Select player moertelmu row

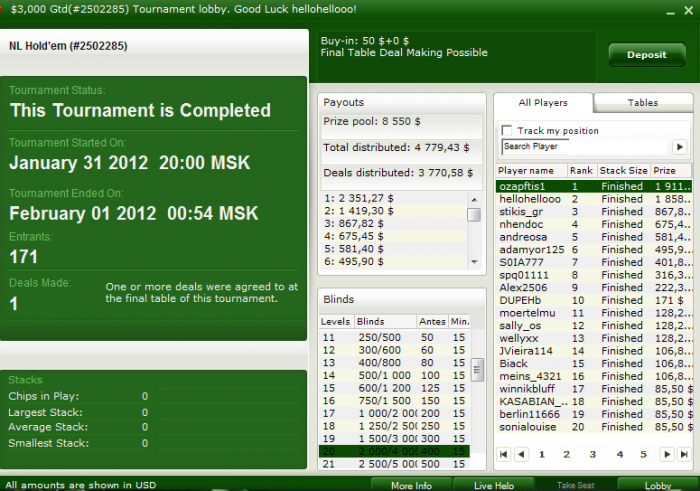[x=594, y=313]
